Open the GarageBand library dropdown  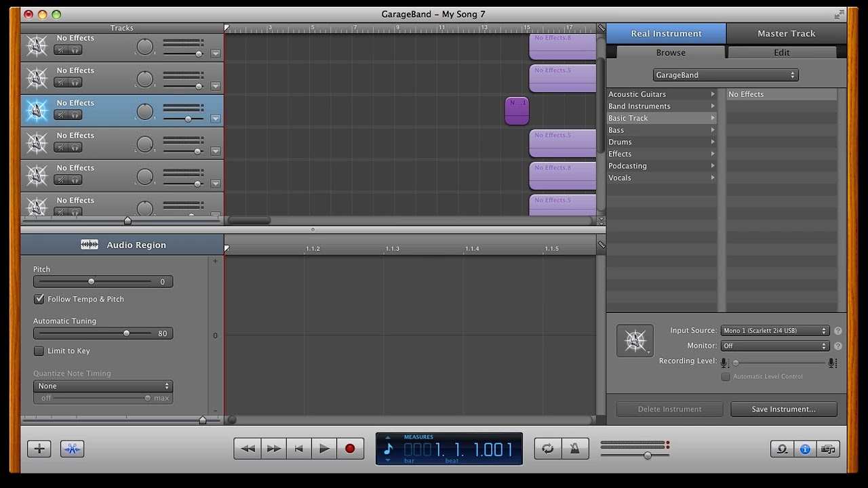coord(726,75)
